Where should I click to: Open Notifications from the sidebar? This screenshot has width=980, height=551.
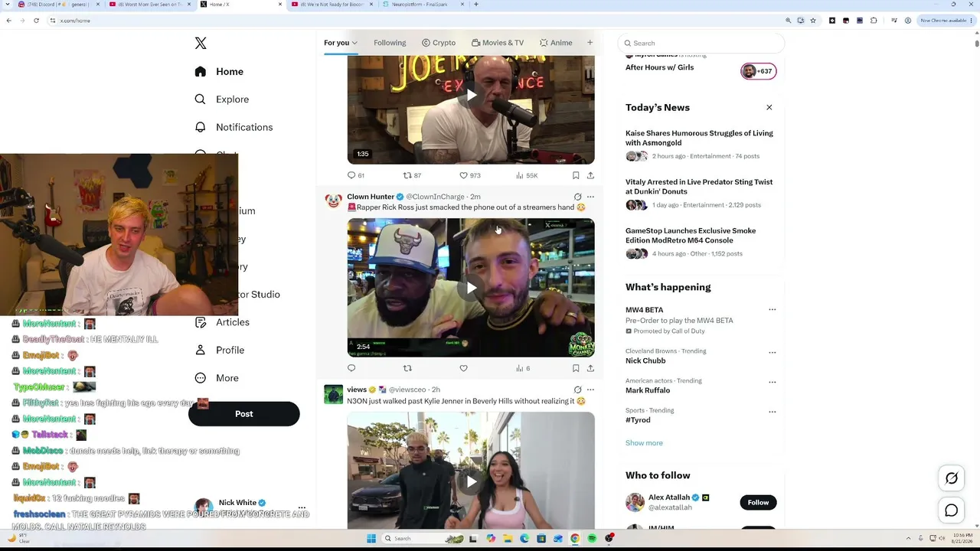click(234, 127)
